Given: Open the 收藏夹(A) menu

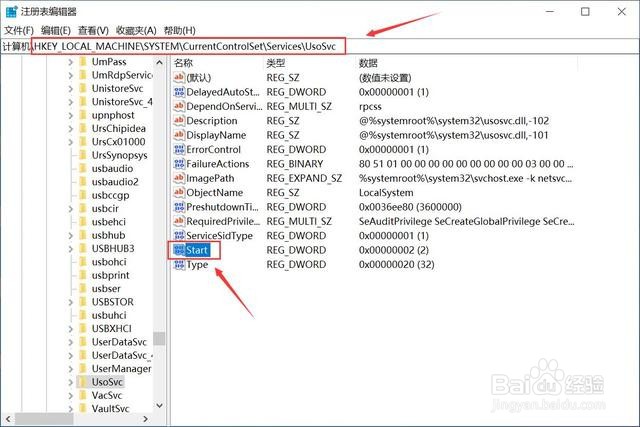Looking at the screenshot, I should pos(136,31).
